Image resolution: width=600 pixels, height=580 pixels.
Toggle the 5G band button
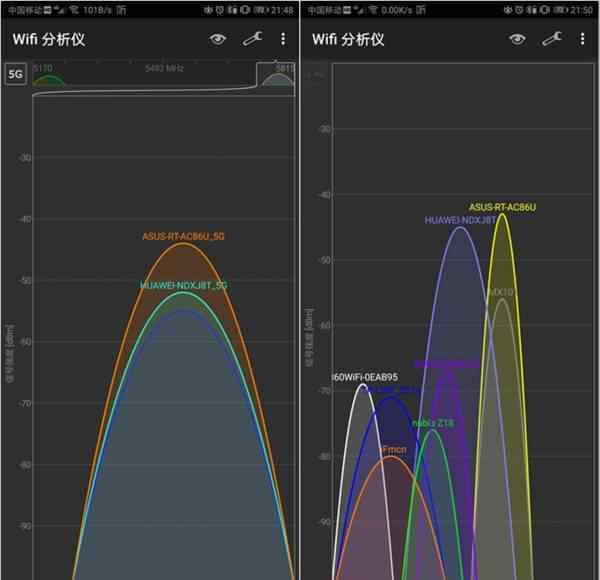click(x=16, y=74)
